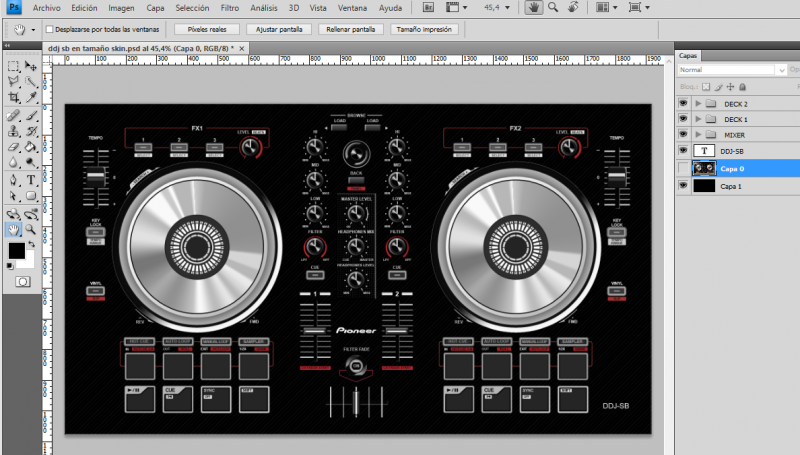Select the History Brush tool
The image size is (800, 455).
(x=31, y=132)
